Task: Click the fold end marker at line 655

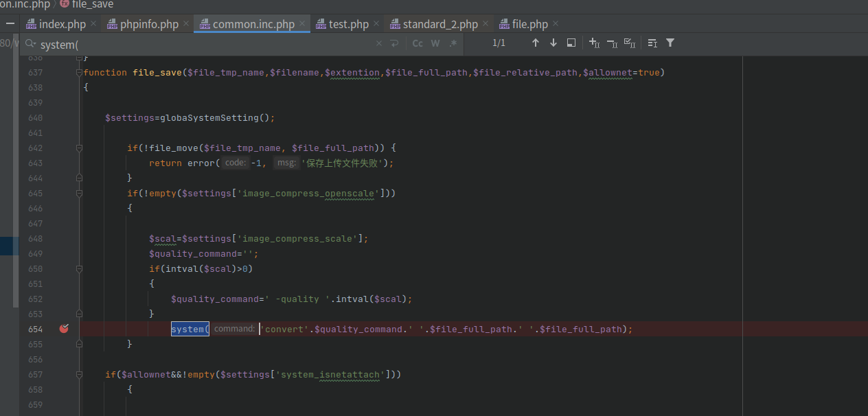Action: (79, 344)
